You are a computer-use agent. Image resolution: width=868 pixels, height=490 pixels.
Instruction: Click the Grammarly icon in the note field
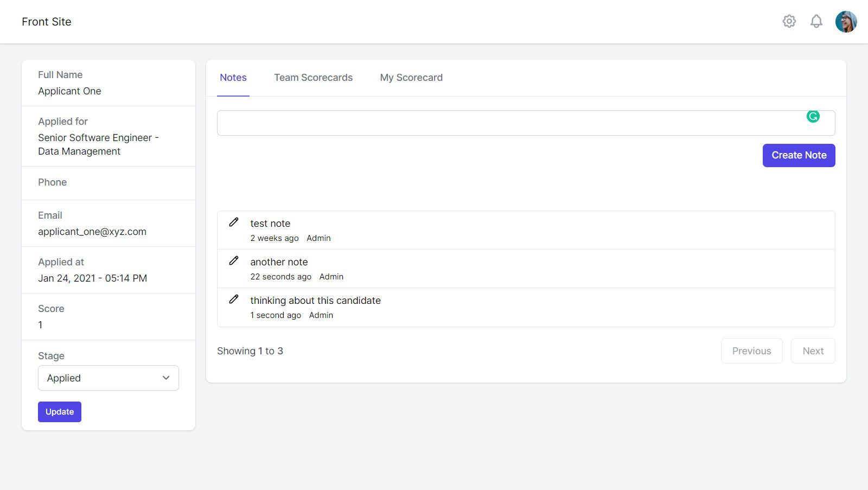(812, 117)
